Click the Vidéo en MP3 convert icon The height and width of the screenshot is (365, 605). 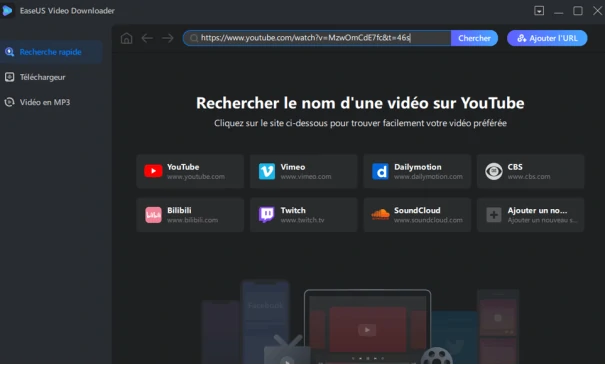coord(9,102)
